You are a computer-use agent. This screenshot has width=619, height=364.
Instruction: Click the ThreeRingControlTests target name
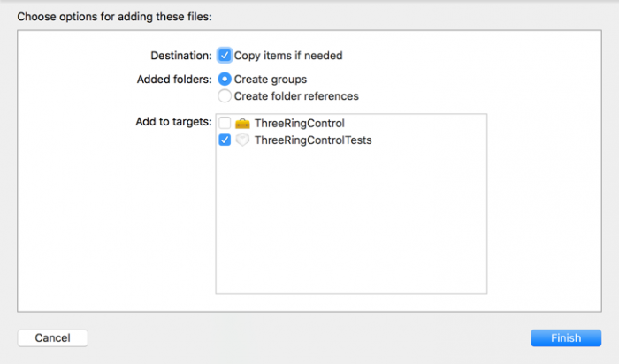[313, 140]
